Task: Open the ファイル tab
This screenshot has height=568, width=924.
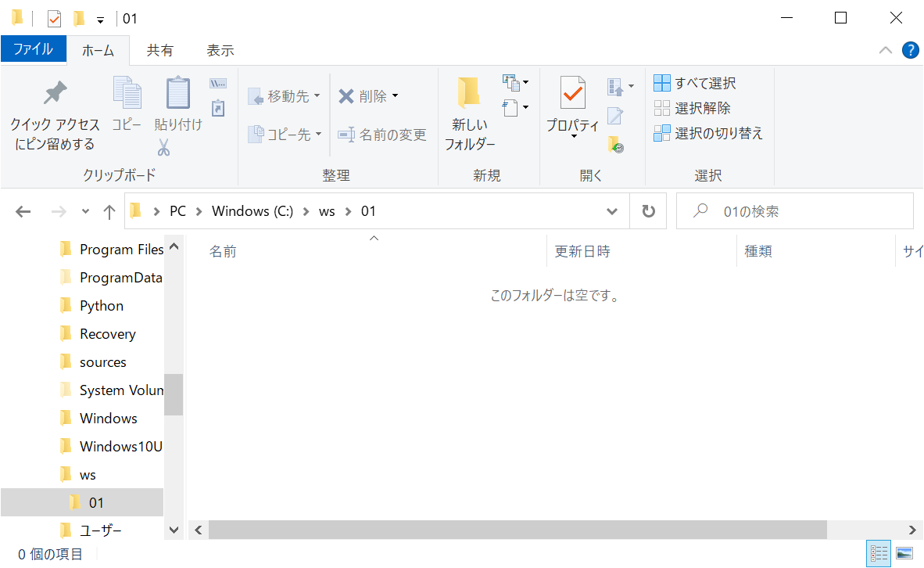Action: click(x=34, y=49)
